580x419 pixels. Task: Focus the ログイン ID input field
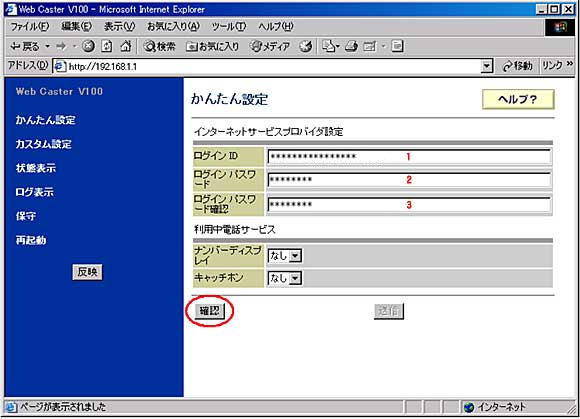[x=409, y=156]
